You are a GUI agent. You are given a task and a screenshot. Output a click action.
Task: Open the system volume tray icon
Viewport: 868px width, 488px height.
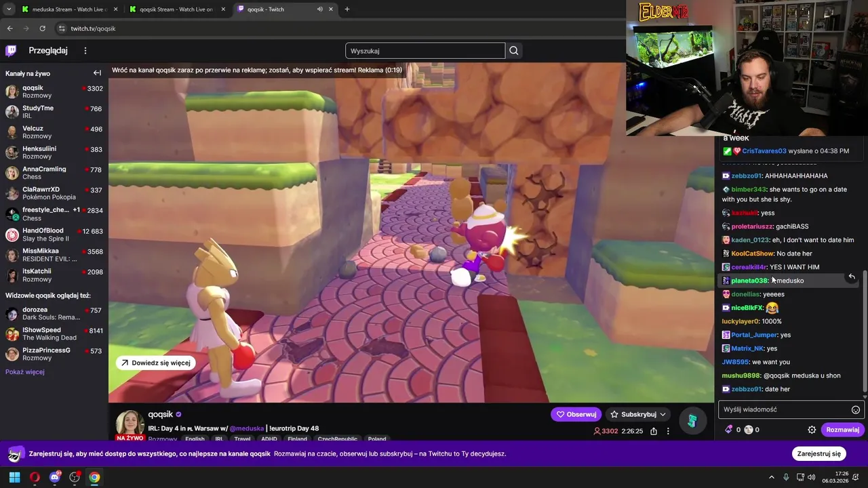pos(812,477)
